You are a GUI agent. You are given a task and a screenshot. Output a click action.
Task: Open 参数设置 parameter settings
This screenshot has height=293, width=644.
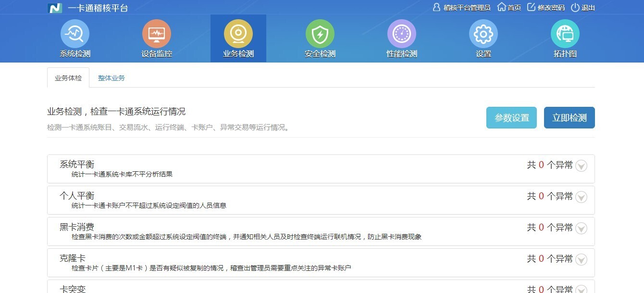click(511, 117)
